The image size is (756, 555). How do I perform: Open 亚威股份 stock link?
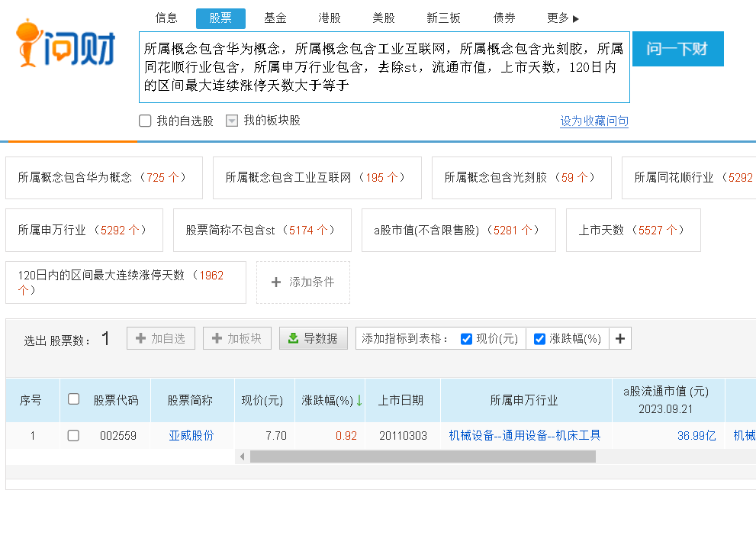[x=191, y=436]
